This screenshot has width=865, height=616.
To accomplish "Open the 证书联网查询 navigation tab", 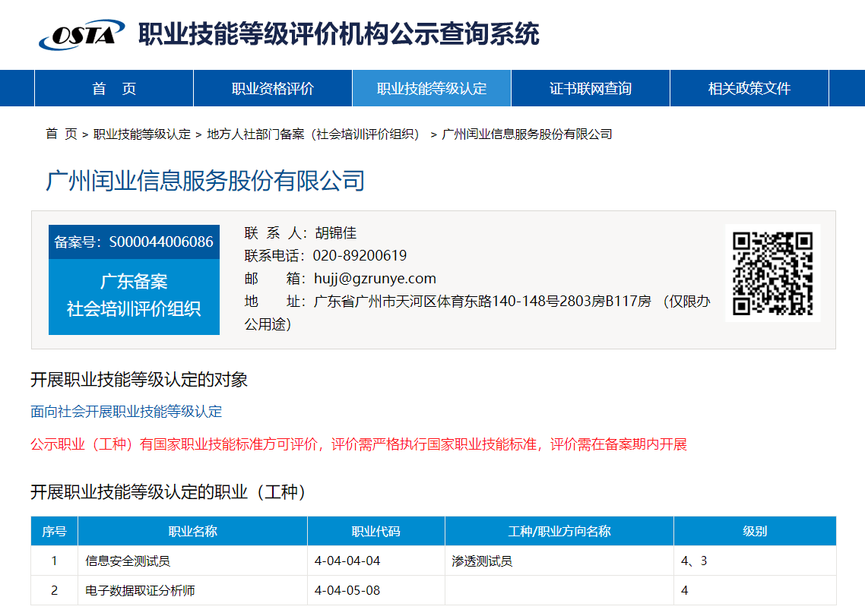I will point(591,88).
